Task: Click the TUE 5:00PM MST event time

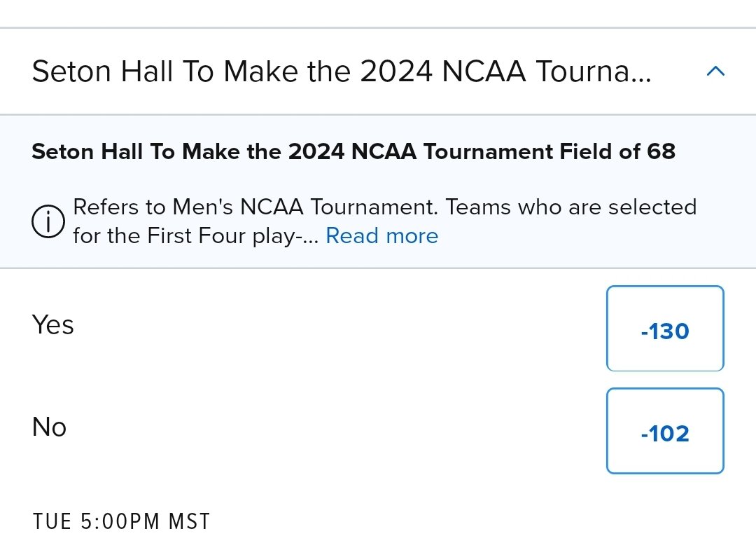Action: point(121,522)
